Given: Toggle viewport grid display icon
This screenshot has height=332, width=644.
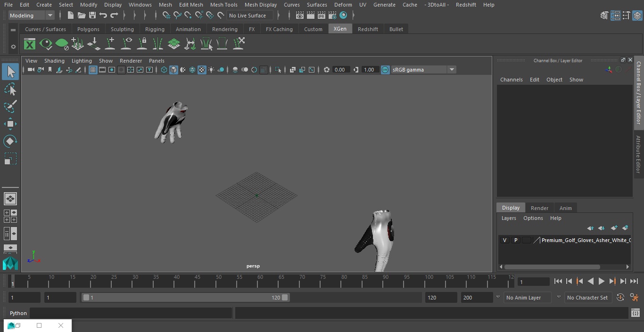Looking at the screenshot, I should [x=93, y=70].
